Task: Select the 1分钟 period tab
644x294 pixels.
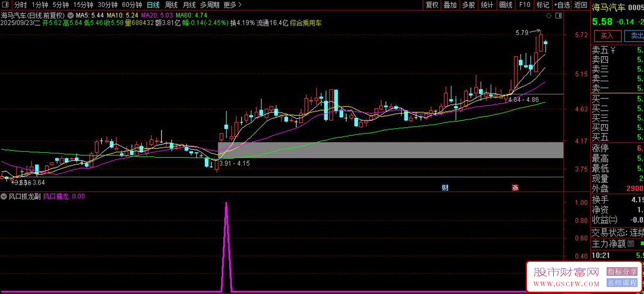Action: (x=40, y=5)
